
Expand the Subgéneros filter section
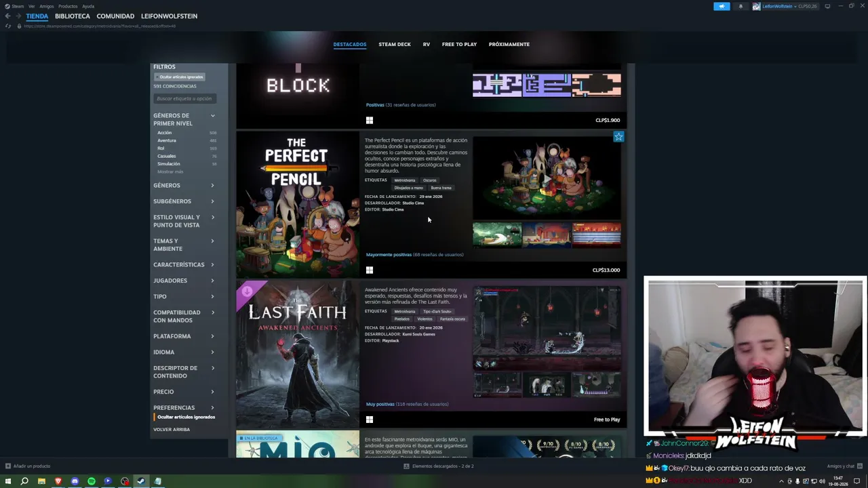(x=184, y=201)
